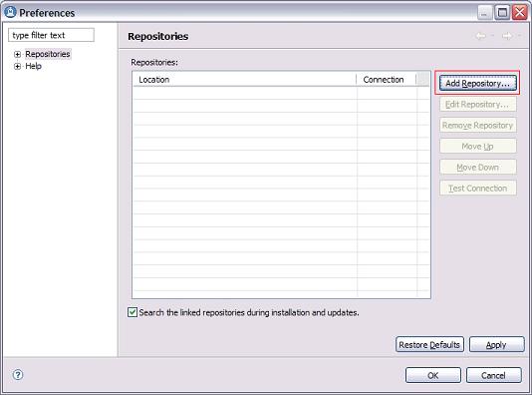The width and height of the screenshot is (532, 395).
Task: Open the forward history dropdown arrow
Action: [x=519, y=35]
